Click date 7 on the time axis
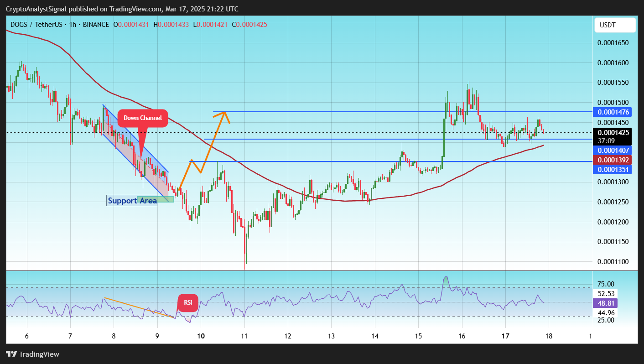Screen dimensions: 644x364 pyautogui.click(x=70, y=336)
